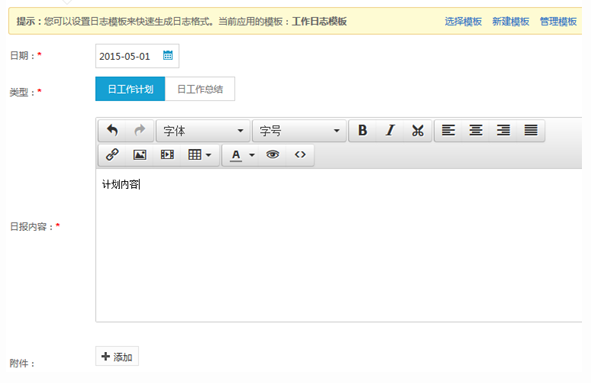Select the 日工作计划 type
The image size is (591, 383).
[x=130, y=89]
